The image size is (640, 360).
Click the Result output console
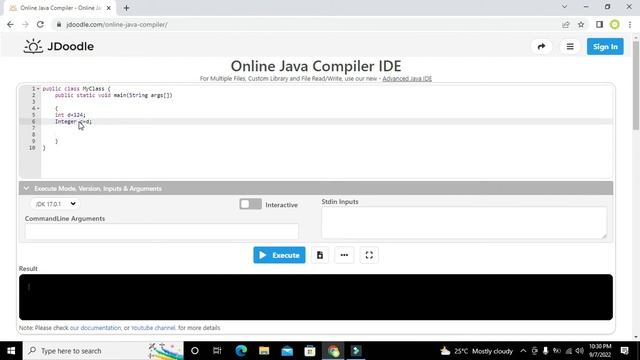click(x=316, y=297)
